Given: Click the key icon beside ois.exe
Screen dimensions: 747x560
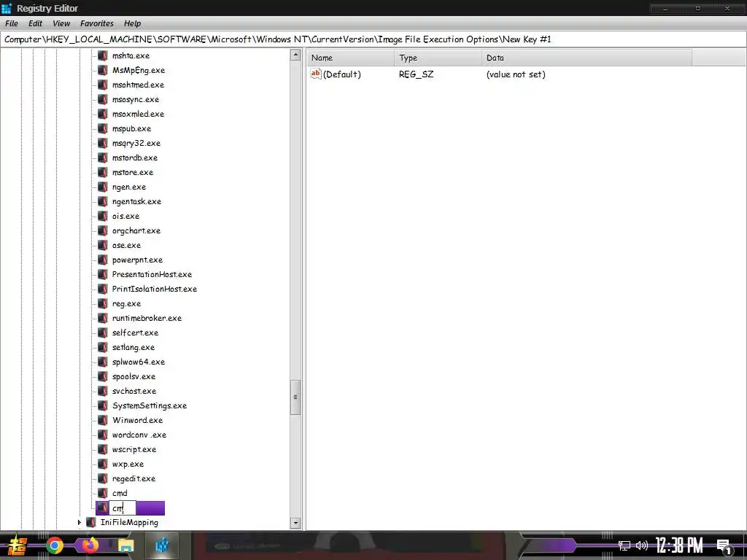Looking at the screenshot, I should coord(102,216).
